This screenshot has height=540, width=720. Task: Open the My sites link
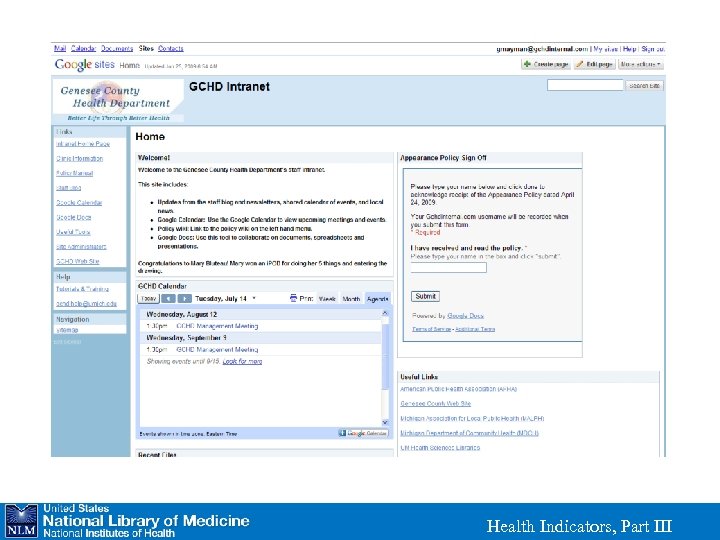[606, 49]
